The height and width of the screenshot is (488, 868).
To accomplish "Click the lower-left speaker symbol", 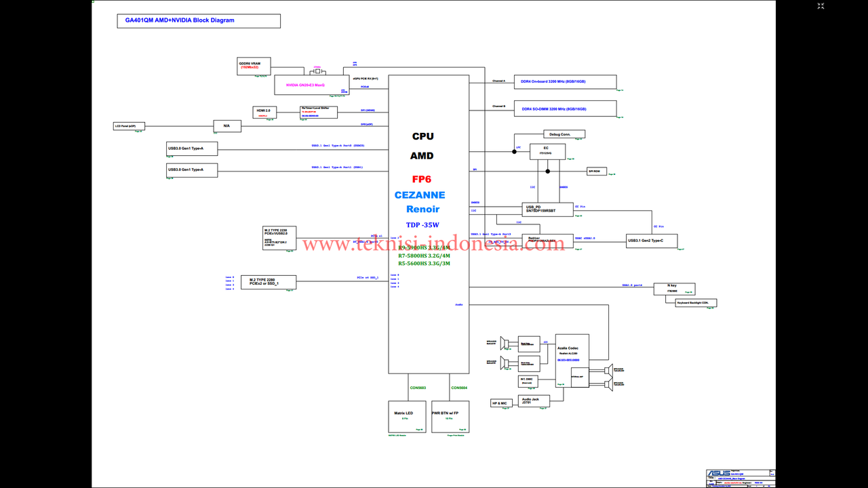I will coord(505,362).
